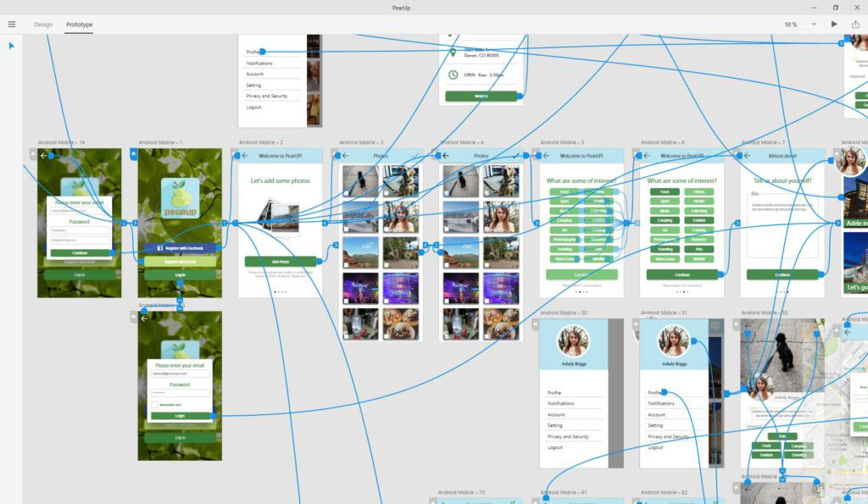Click Ashely Briggs avatar on Android Mobile – 50
Viewport: 868px width, 504px height.
(574, 341)
